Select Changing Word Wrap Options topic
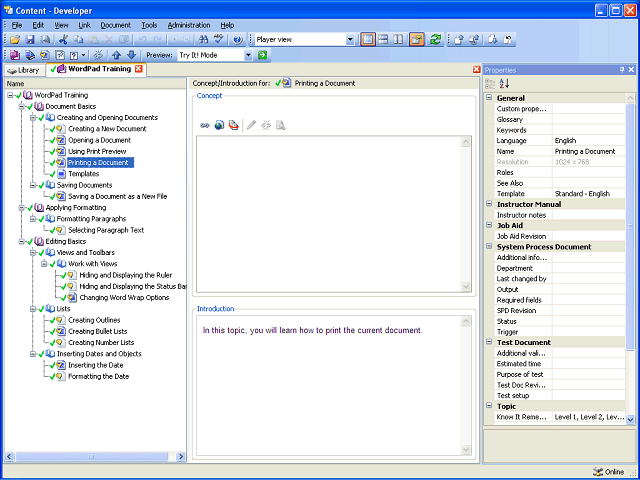This screenshot has width=640, height=480. coord(124,298)
